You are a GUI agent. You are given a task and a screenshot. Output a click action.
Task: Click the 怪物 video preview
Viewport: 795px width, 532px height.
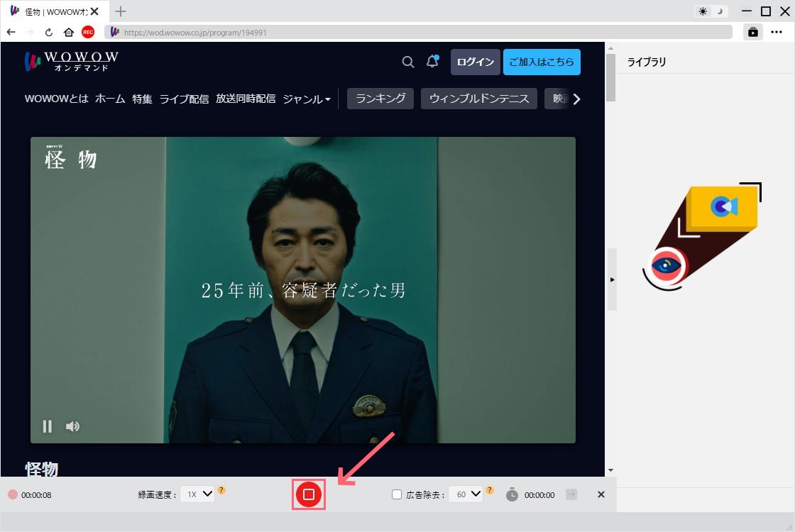pos(303,290)
